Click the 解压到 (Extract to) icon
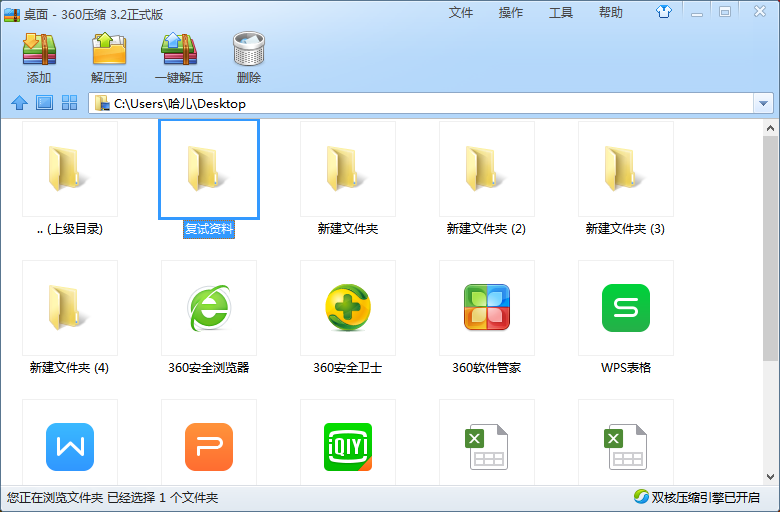 point(109,49)
